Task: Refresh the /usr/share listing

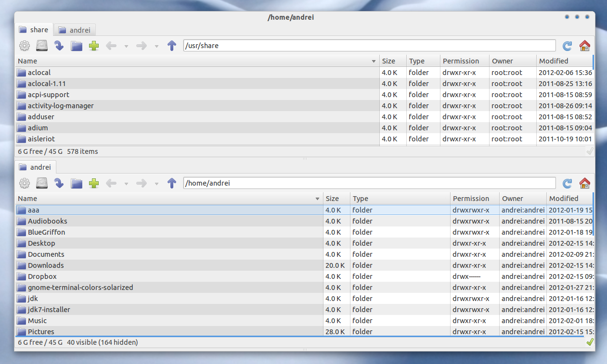Action: [567, 45]
